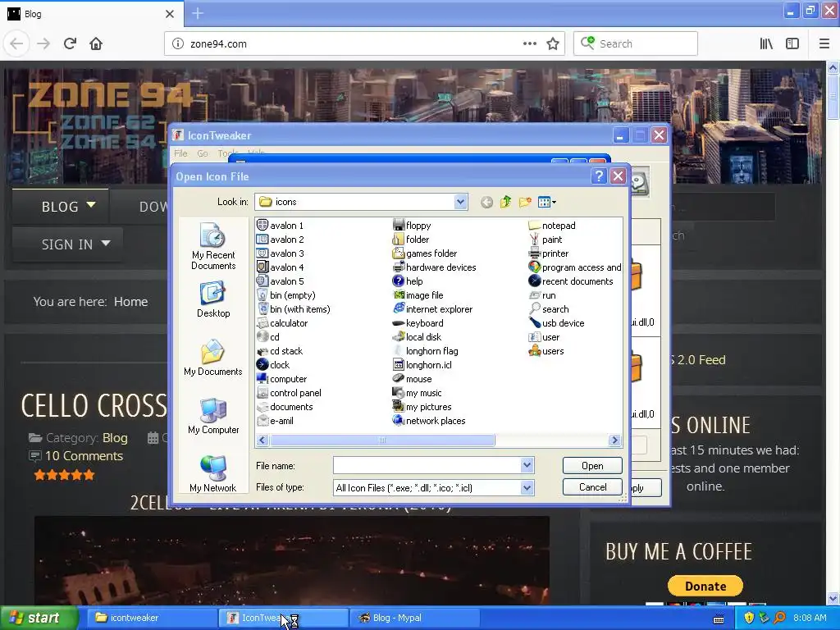Select the cd stack icon file

(x=280, y=351)
